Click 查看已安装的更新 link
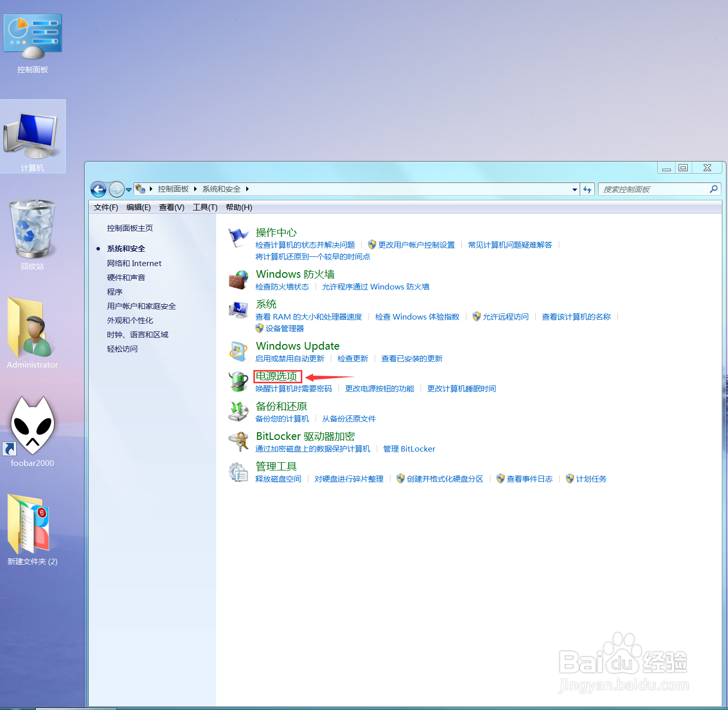 coord(412,359)
